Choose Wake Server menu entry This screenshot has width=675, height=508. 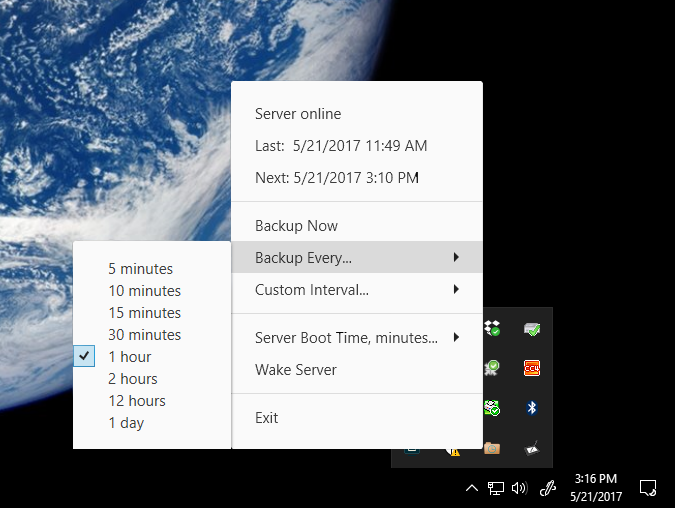click(357, 369)
